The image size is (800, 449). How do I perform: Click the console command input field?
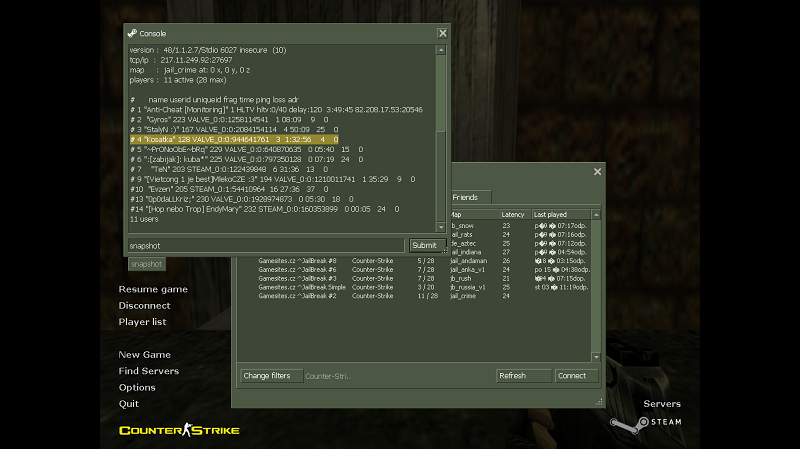coord(266,245)
